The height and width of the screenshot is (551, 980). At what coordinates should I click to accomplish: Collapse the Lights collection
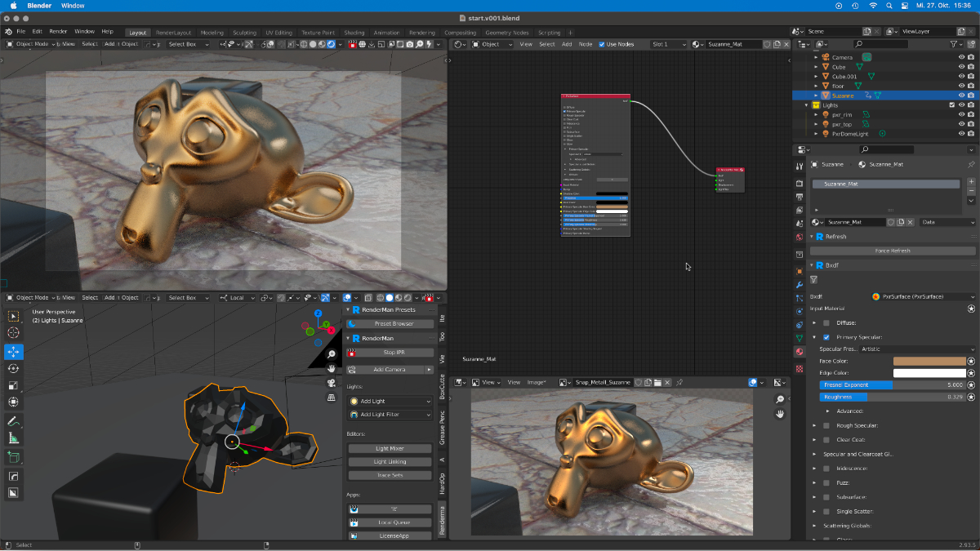tap(806, 104)
